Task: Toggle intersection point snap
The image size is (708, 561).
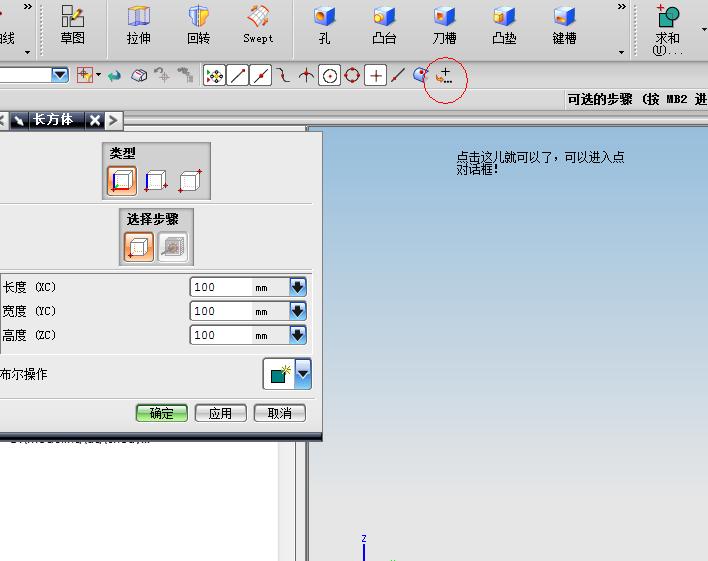Action: (306, 75)
